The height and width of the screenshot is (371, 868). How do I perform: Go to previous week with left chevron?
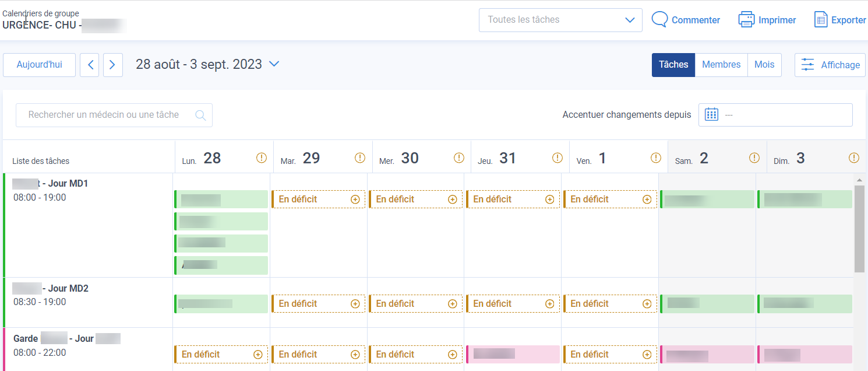pos(90,65)
